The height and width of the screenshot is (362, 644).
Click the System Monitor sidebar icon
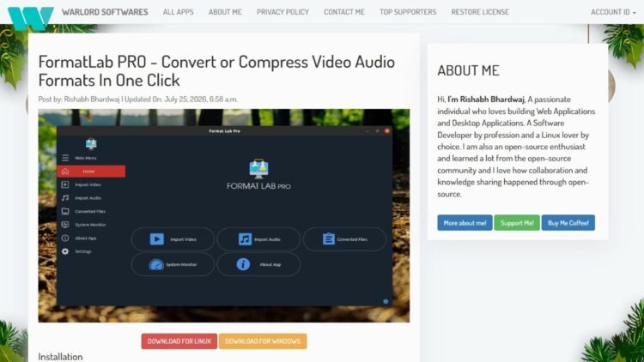click(65, 225)
